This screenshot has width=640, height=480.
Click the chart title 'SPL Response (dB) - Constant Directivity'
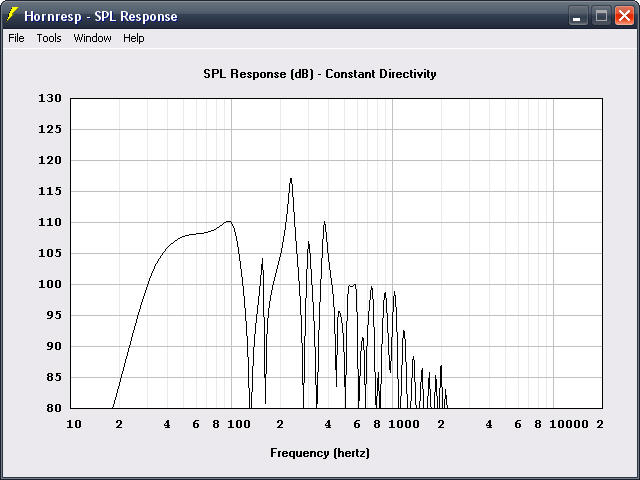(x=320, y=74)
